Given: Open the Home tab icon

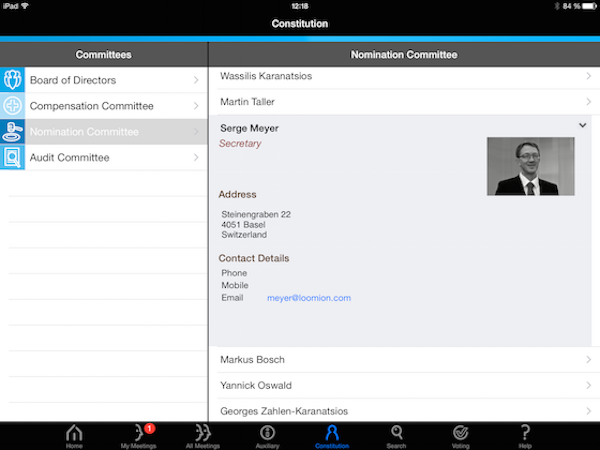Looking at the screenshot, I should coord(74,434).
